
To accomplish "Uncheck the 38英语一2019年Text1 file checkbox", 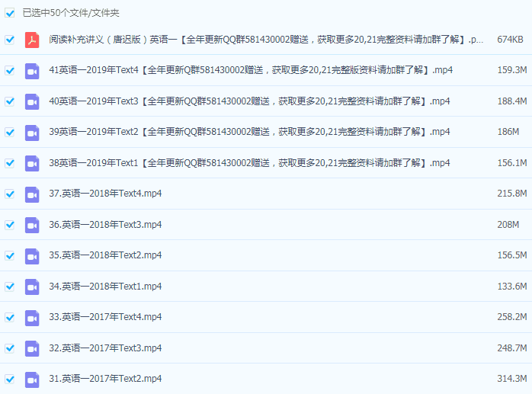I will tap(10, 163).
